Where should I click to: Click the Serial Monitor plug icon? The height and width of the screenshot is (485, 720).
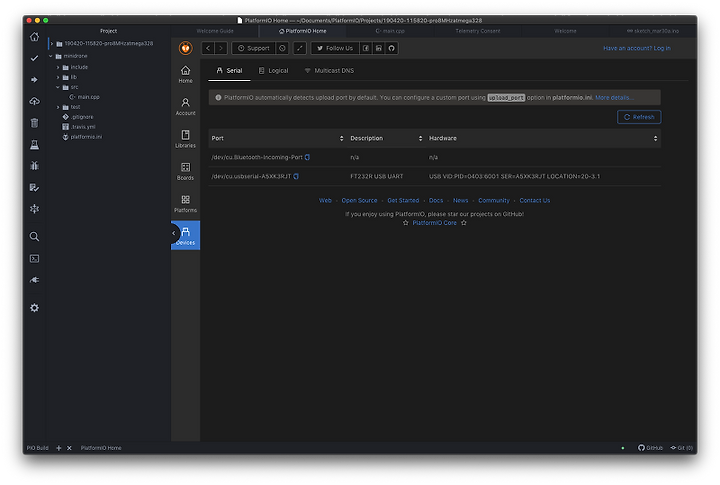pyautogui.click(x=34, y=280)
